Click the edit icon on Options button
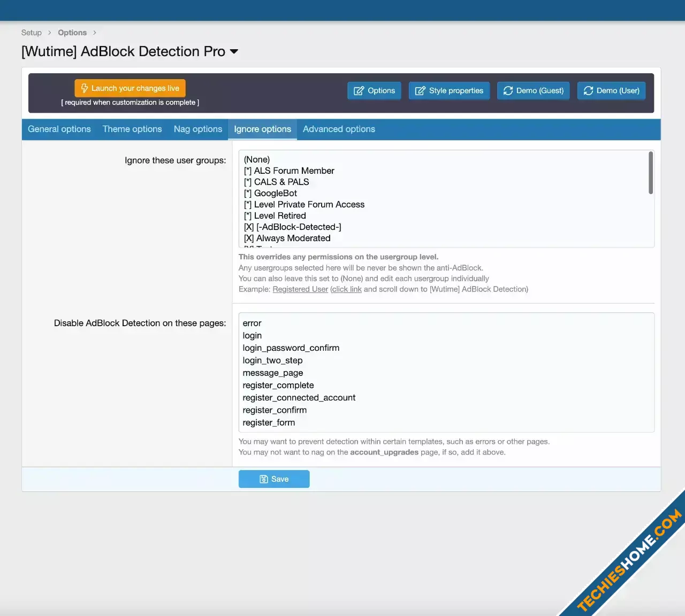685x616 pixels. pos(359,91)
